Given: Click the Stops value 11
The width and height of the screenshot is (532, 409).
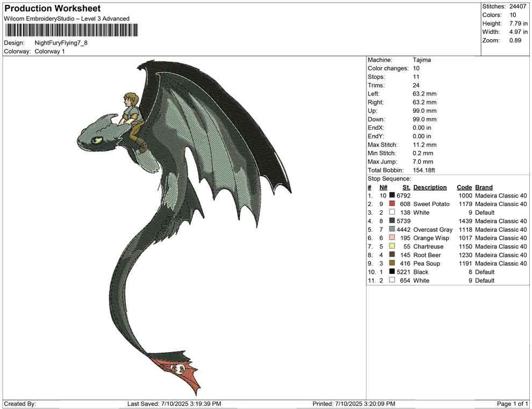Looking at the screenshot, I should tap(416, 77).
